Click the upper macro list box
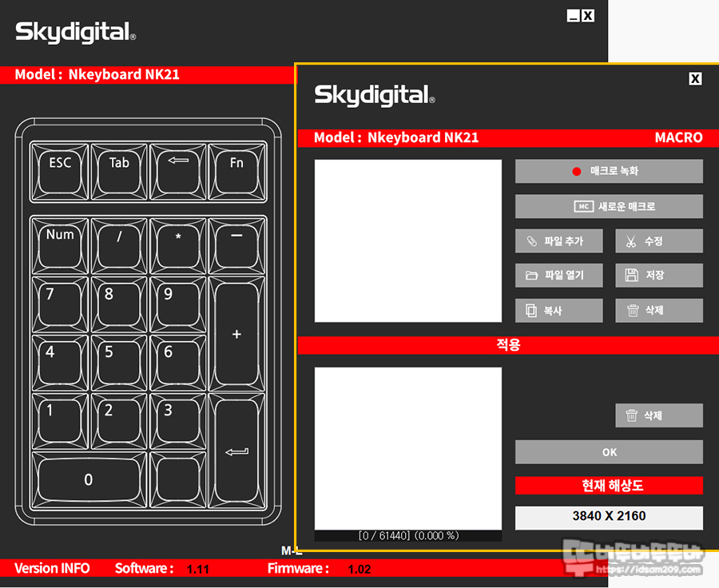The height and width of the screenshot is (588, 719). 408,240
